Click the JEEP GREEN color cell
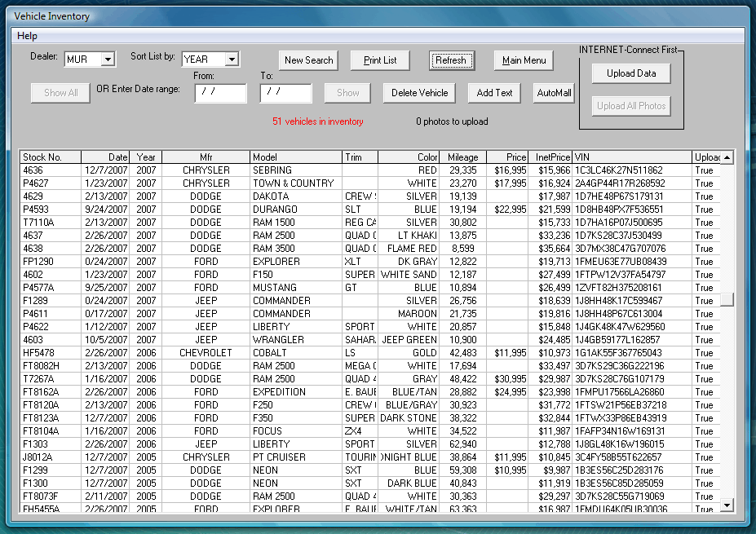 tap(409, 339)
